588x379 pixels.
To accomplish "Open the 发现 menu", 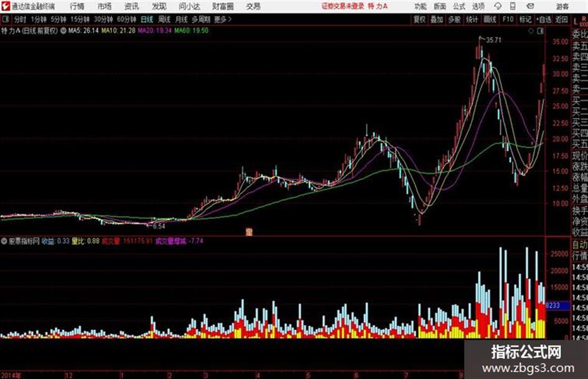I will (x=159, y=6).
